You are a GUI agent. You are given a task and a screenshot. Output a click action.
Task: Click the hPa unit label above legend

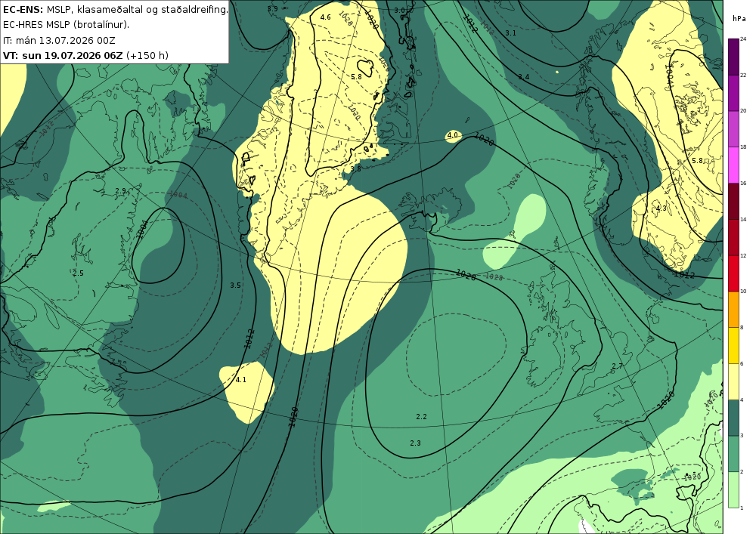tap(739, 18)
